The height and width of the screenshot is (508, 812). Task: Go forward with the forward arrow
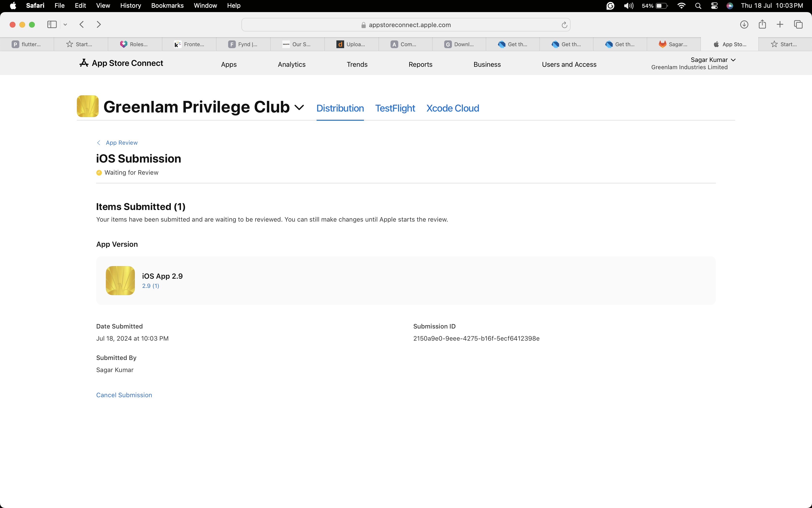(x=99, y=24)
